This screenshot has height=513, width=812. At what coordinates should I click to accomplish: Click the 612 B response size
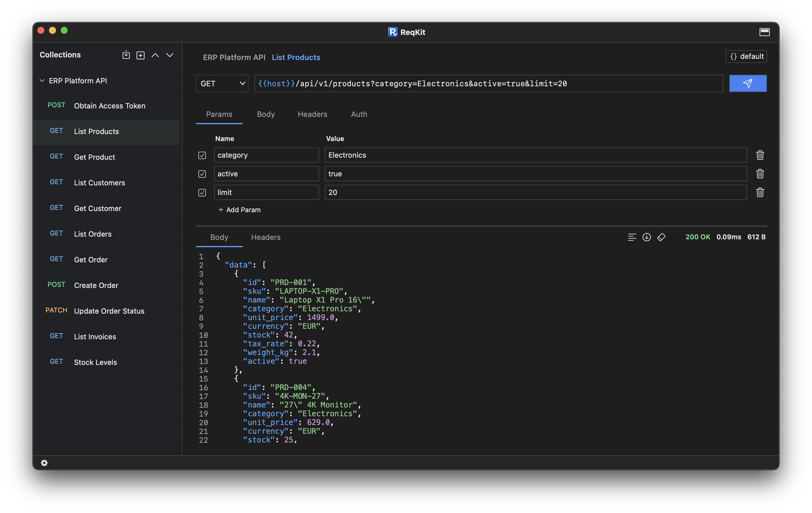pos(756,237)
